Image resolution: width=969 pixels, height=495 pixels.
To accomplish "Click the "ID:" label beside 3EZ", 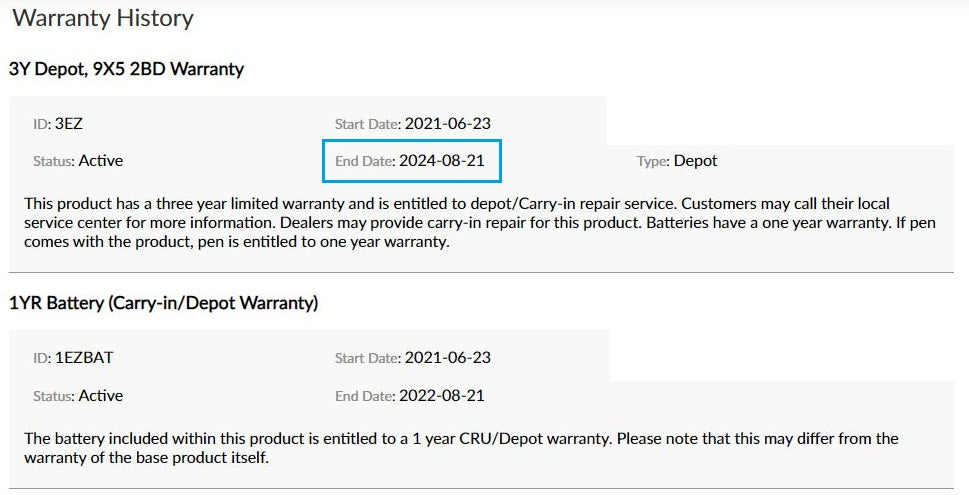I will click(x=42, y=124).
